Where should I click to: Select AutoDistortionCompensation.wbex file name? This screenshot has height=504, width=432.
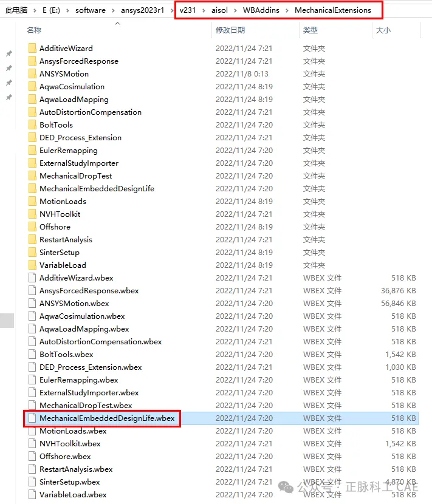pyautogui.click(x=101, y=342)
